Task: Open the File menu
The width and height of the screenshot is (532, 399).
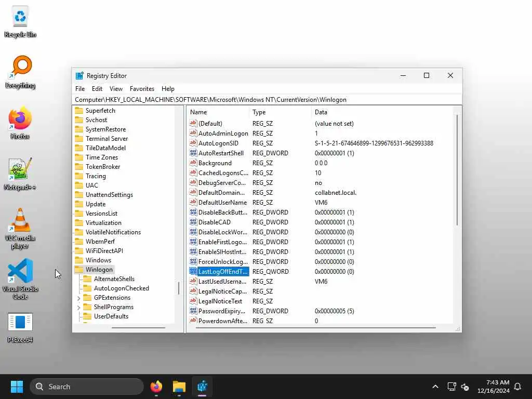Action: click(x=80, y=88)
